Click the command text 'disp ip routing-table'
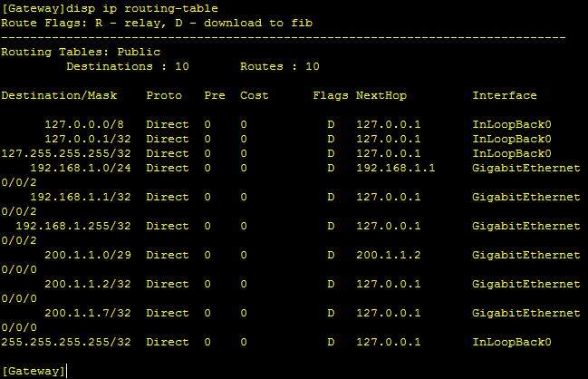 point(142,8)
